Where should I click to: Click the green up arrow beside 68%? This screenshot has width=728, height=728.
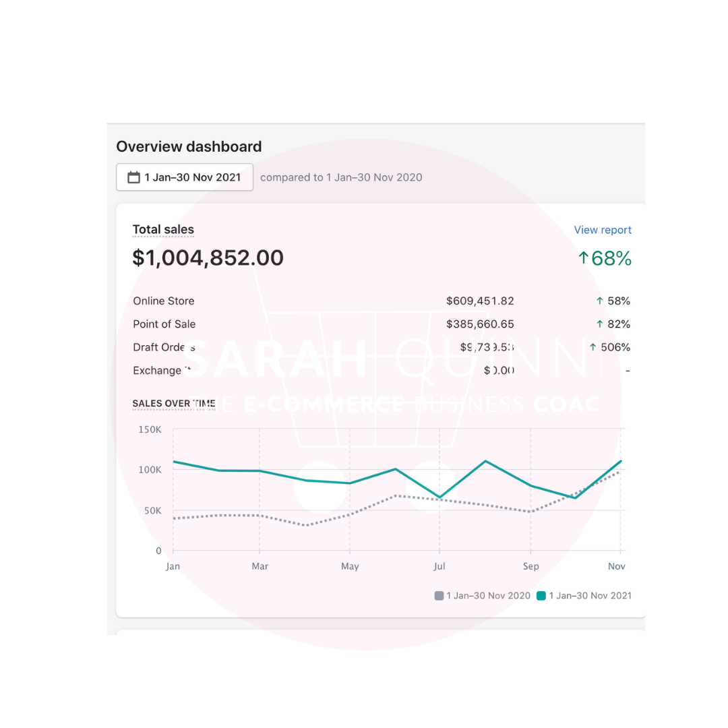click(584, 257)
